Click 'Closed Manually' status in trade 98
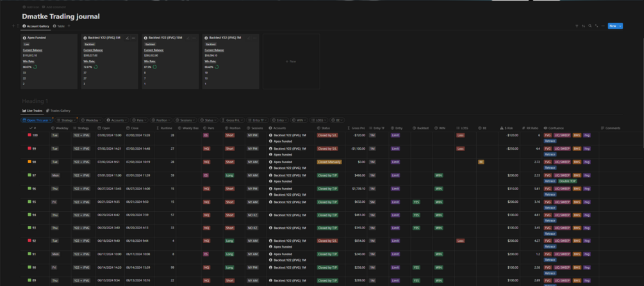644x286 pixels. [x=329, y=162]
